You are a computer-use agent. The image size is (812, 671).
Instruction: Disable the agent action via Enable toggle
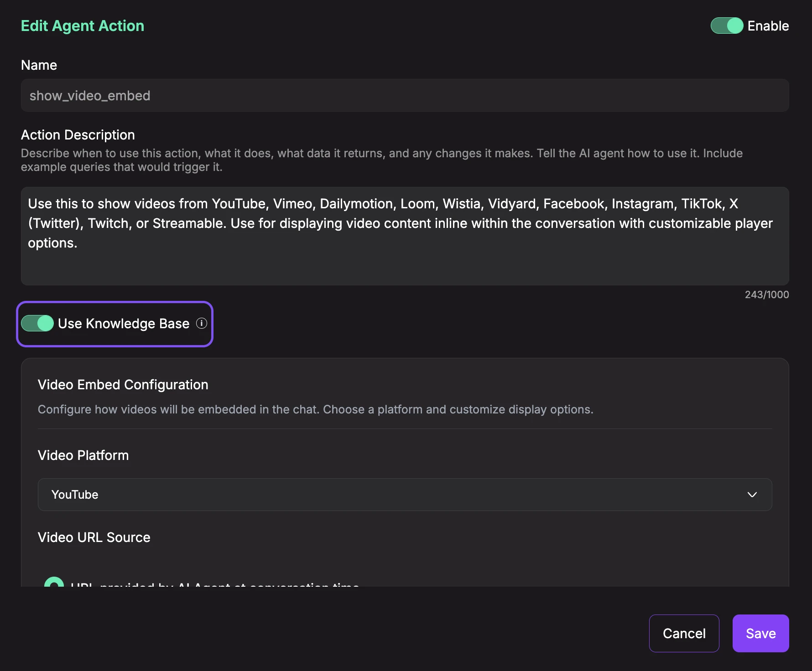tap(726, 26)
